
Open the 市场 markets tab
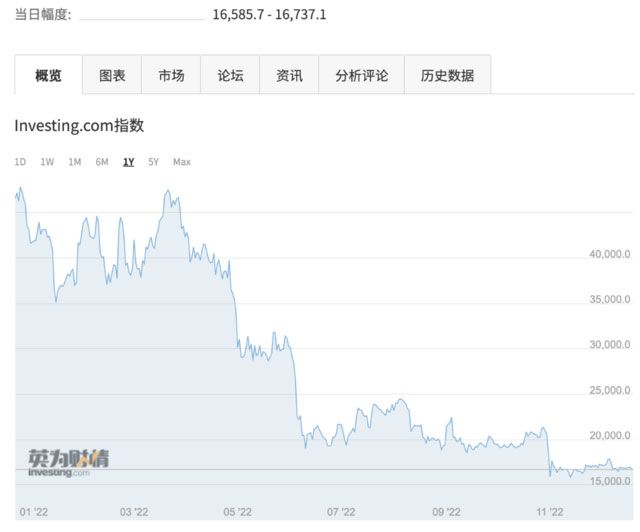[171, 75]
